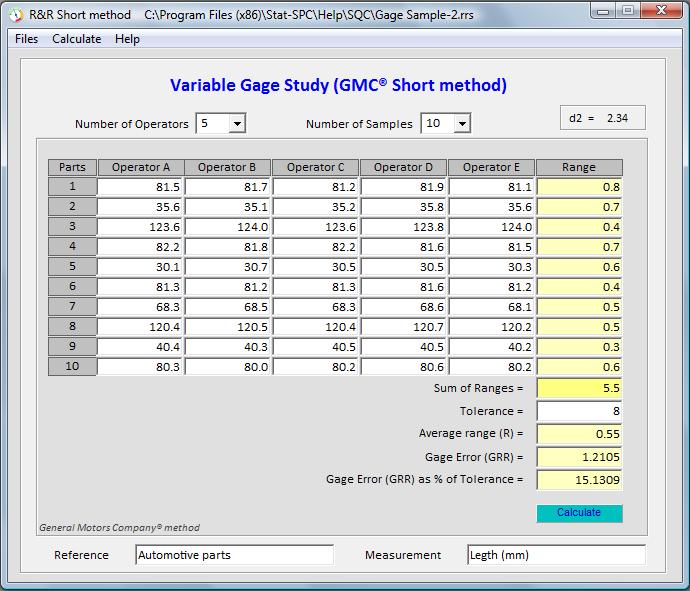Click the Operator A column header
This screenshot has width=690, height=591.
(x=141, y=167)
